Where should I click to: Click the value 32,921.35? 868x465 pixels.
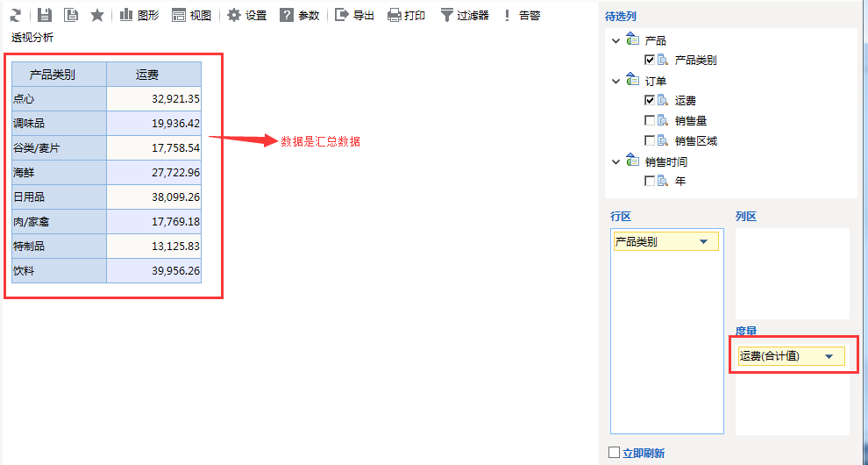pyautogui.click(x=154, y=98)
